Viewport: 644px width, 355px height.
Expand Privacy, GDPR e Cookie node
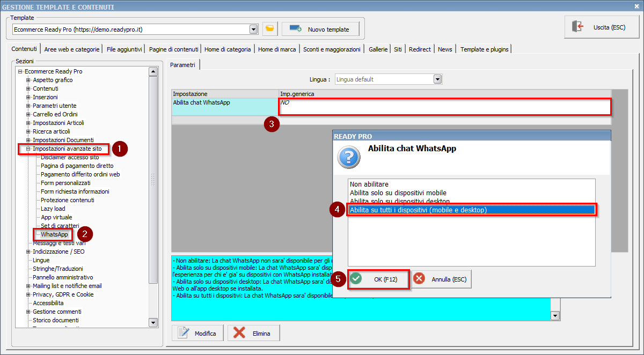click(x=28, y=294)
